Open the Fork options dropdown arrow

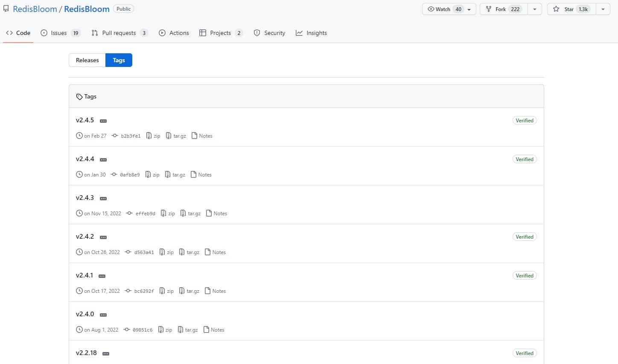coord(534,9)
